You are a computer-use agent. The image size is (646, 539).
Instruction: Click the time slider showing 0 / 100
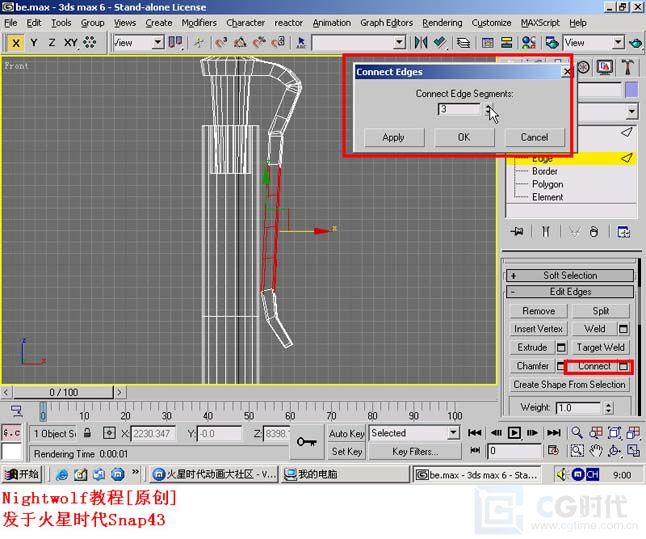pyautogui.click(x=63, y=392)
